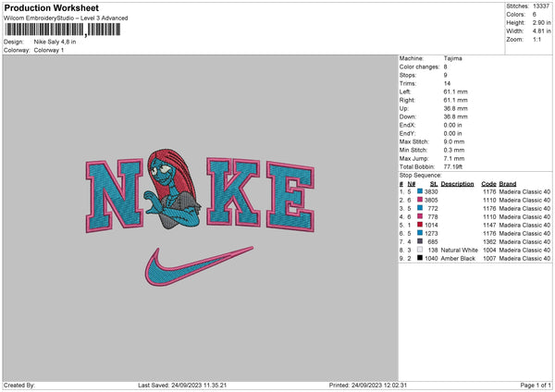Click the 'Up:' extent label
This screenshot has height=392, width=555.
[404, 108]
